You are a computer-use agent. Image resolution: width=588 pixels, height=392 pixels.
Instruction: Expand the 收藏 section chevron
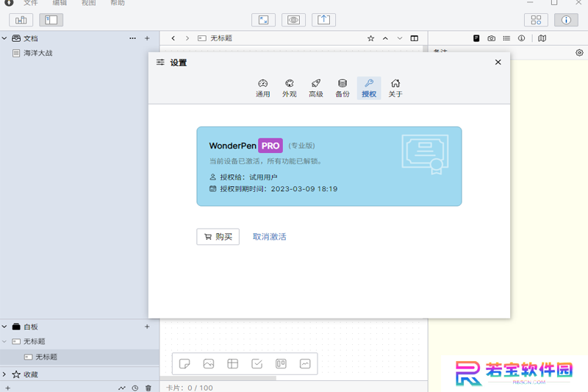[4, 374]
